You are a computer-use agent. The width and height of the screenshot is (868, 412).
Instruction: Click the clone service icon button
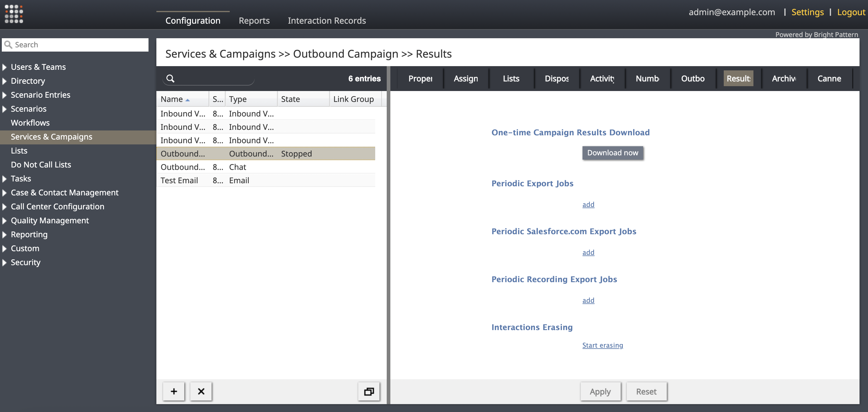click(369, 391)
